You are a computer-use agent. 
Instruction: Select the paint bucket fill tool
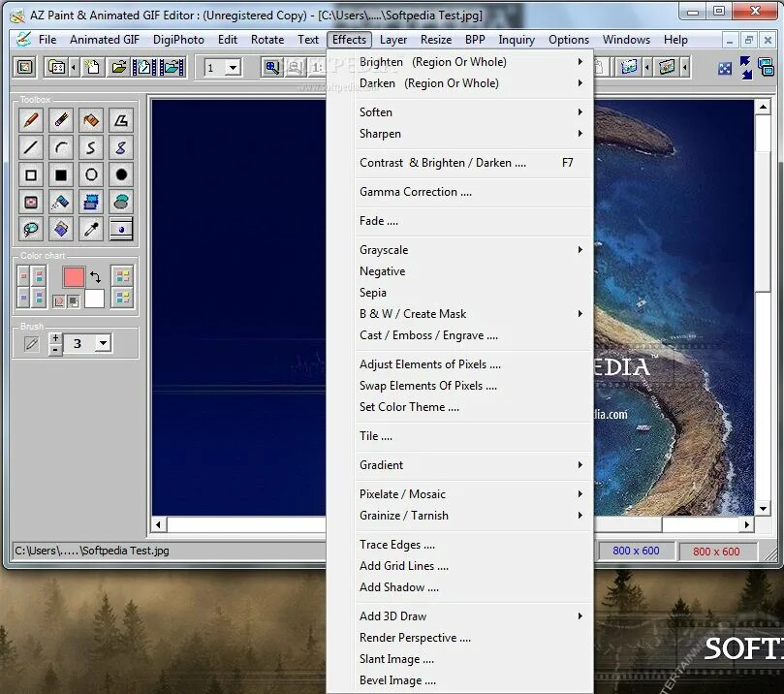90,120
